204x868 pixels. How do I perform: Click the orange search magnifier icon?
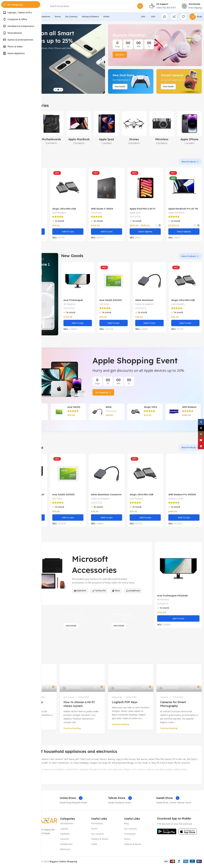point(140,6)
